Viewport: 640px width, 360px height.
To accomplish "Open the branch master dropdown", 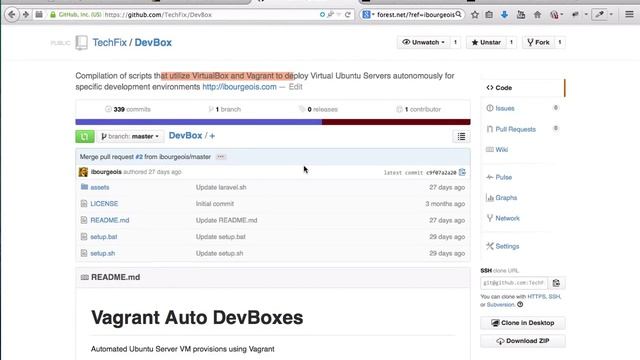I will (130, 136).
